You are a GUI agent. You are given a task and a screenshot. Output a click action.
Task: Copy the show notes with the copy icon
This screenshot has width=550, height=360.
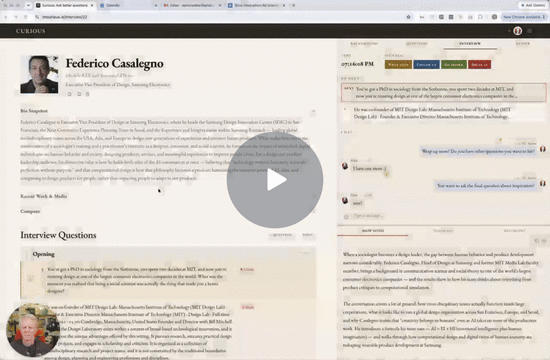pos(536,241)
